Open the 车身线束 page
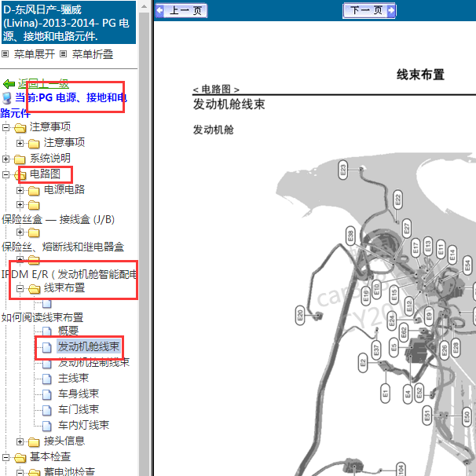 click(x=79, y=394)
